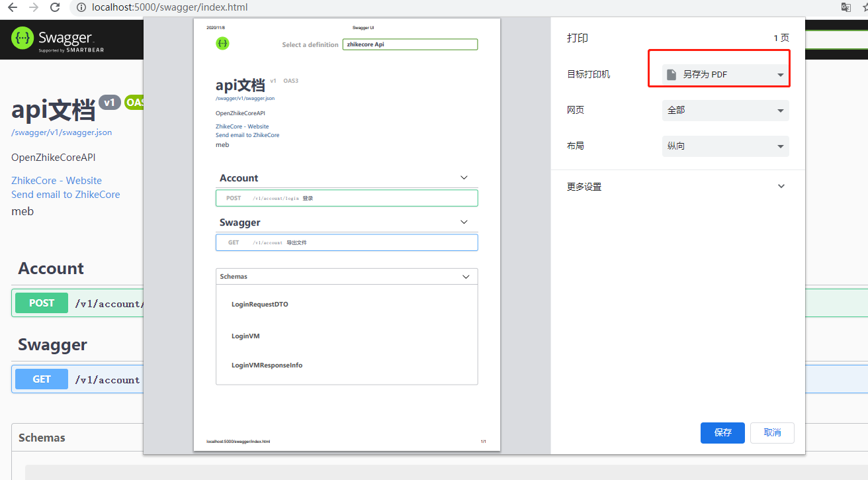The height and width of the screenshot is (480, 868).
Task: Click the OpenZhikeCoreAPI description text on page
Action: 53,158
